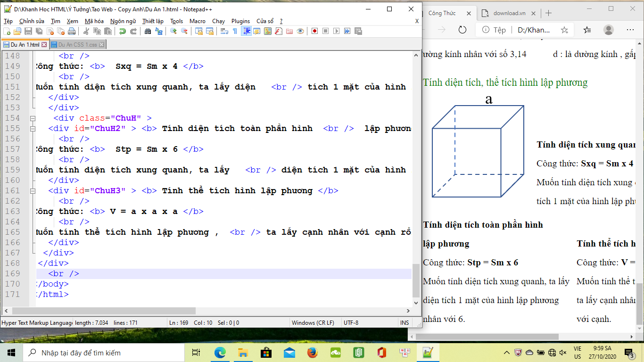Viewport: 644px width, 362px height.
Task: Start macro recording with red dot icon
Action: tap(314, 31)
